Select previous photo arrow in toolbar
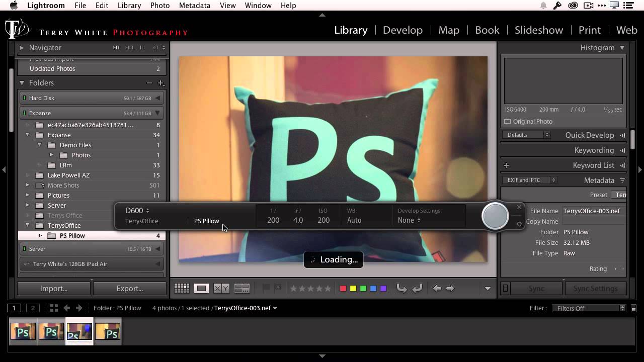This screenshot has height=362, width=644. click(x=437, y=288)
